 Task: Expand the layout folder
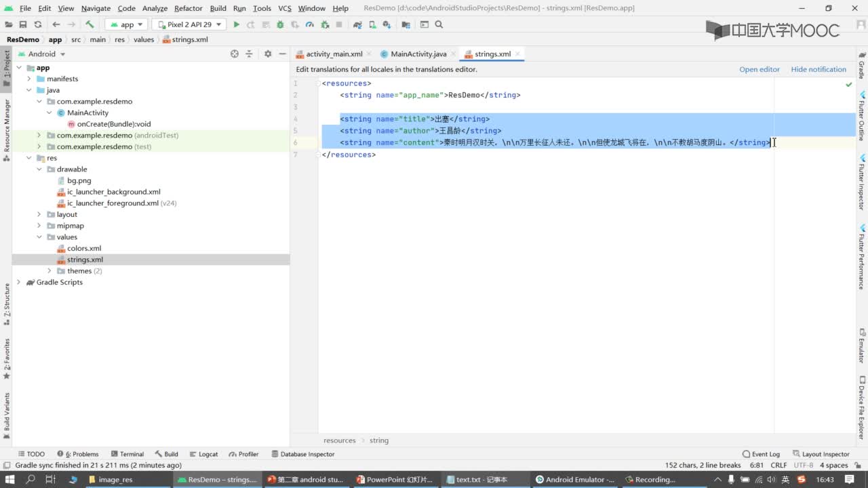coord(39,214)
